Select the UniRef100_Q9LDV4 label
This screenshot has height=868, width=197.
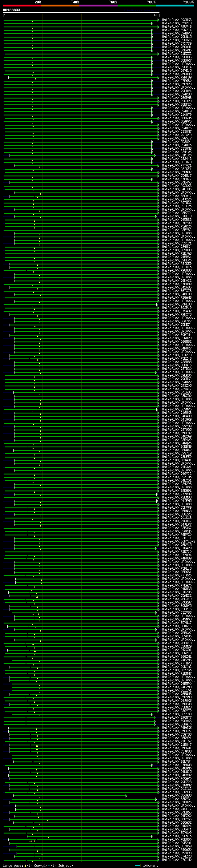click(x=177, y=91)
